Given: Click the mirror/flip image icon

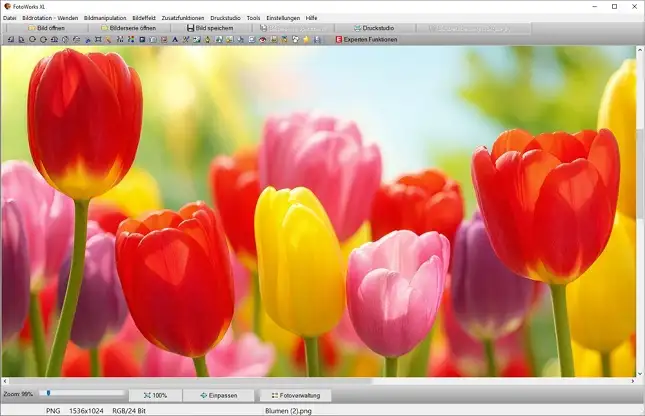Looking at the screenshot, I should tap(54, 40).
